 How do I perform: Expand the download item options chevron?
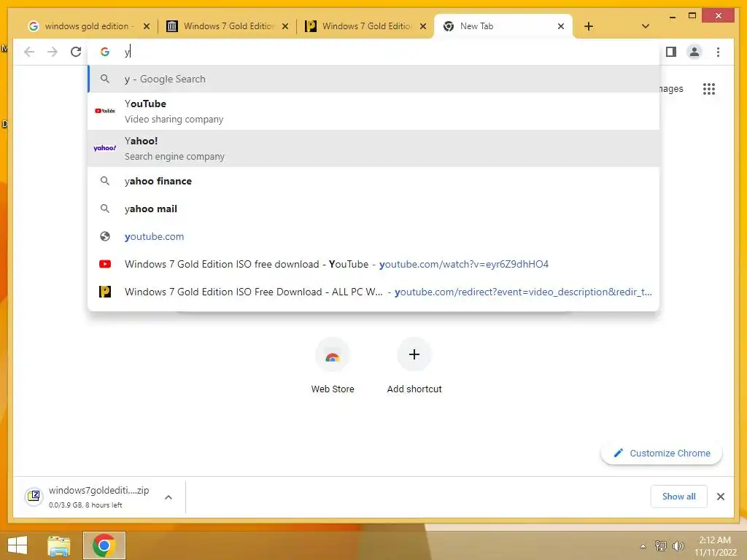point(169,497)
